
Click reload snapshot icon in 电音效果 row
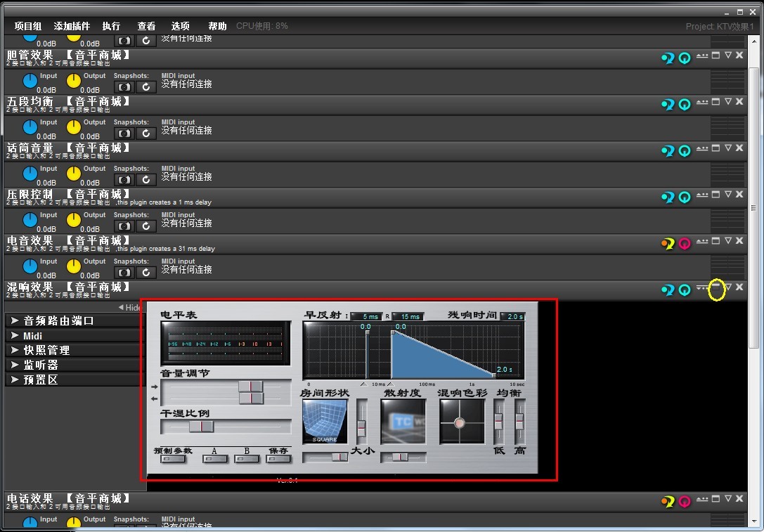pyautogui.click(x=145, y=273)
